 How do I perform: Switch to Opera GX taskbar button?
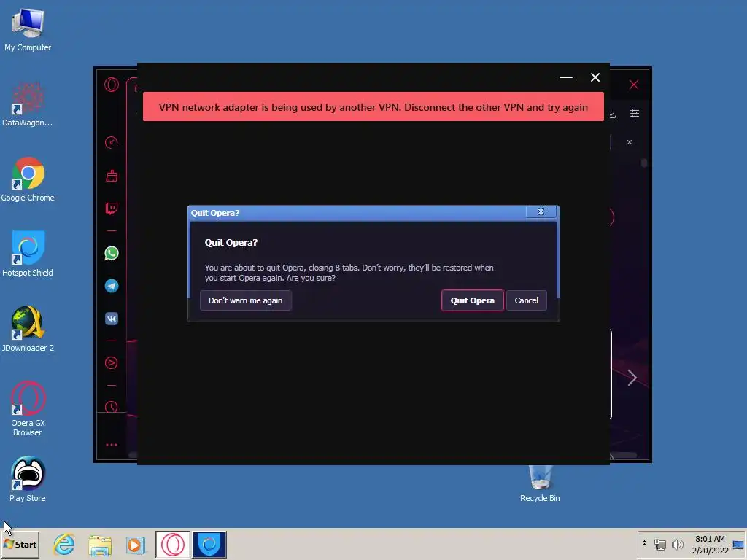click(172, 544)
